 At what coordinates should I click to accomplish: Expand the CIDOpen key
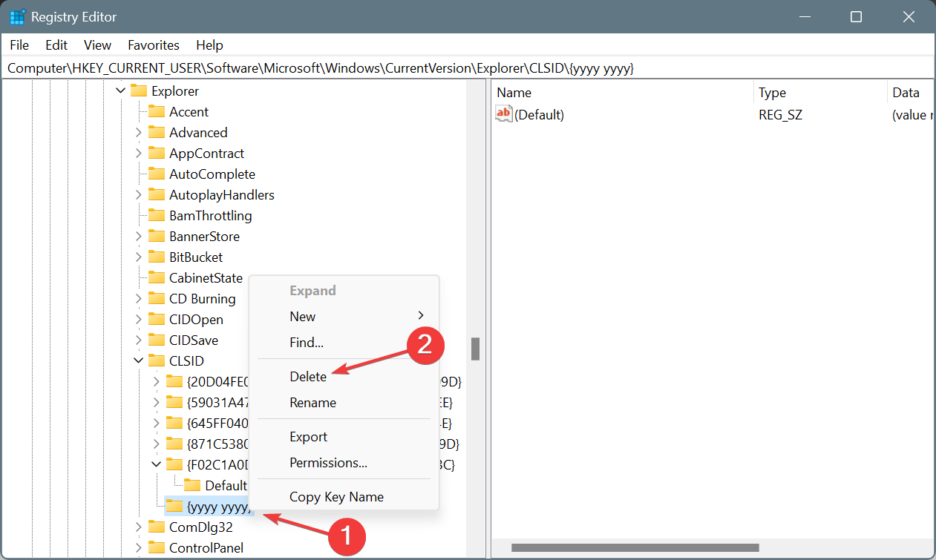(x=139, y=320)
